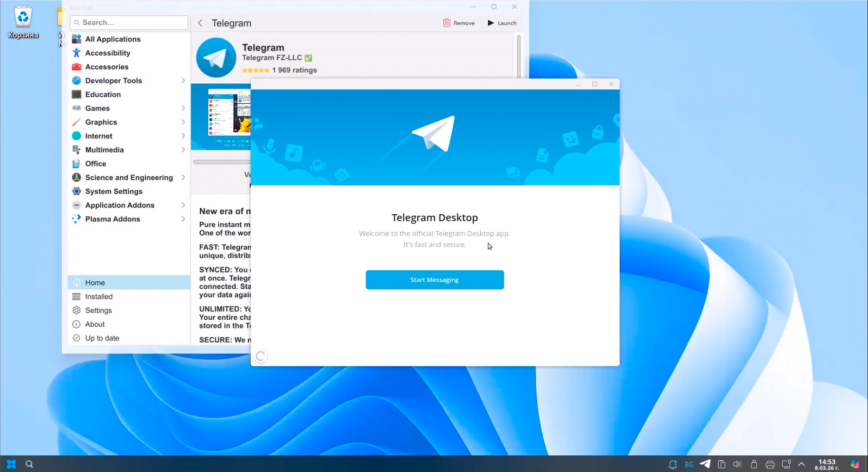
Task: Click the Launch play icon
Action: tap(491, 23)
